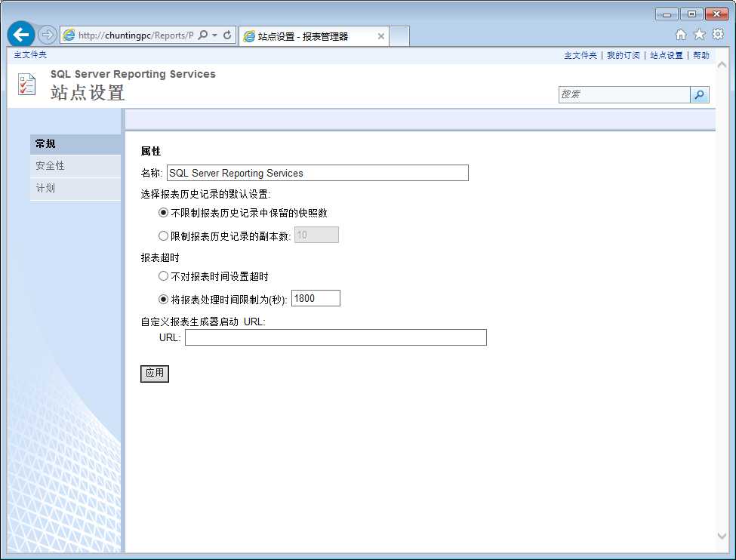Click the custom Report Builder URL field

pyautogui.click(x=336, y=337)
